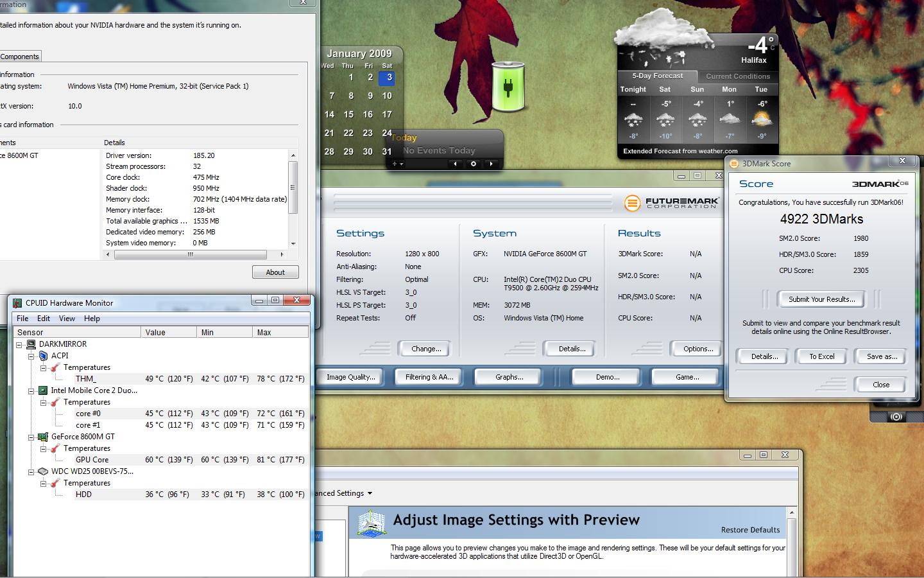Screen dimensions: 924x578
Task: Export score with To Excel button
Action: click(821, 356)
